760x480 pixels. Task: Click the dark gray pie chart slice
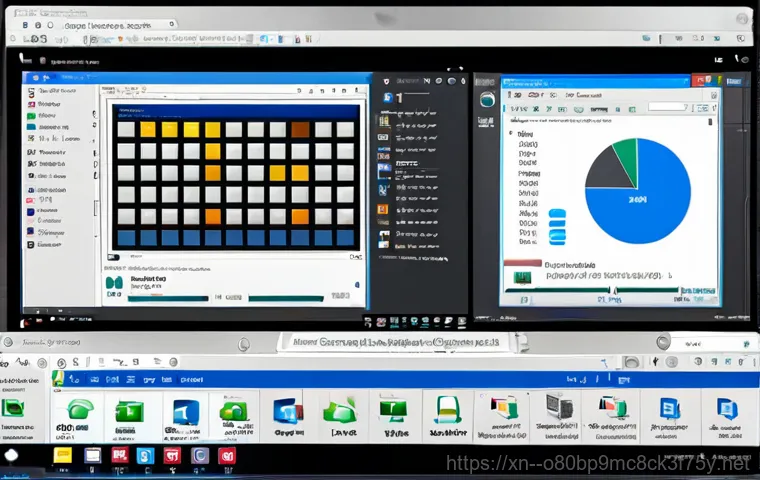604,172
